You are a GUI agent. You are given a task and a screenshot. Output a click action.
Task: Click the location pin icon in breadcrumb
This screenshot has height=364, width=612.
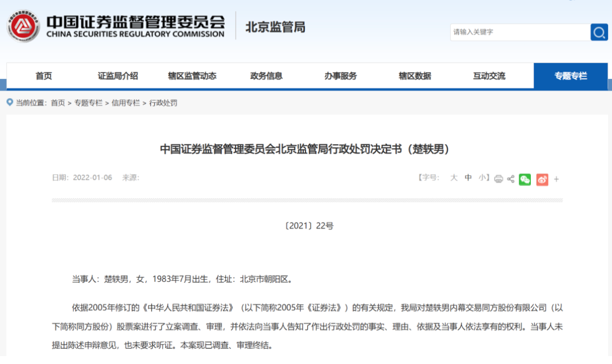pos(10,103)
